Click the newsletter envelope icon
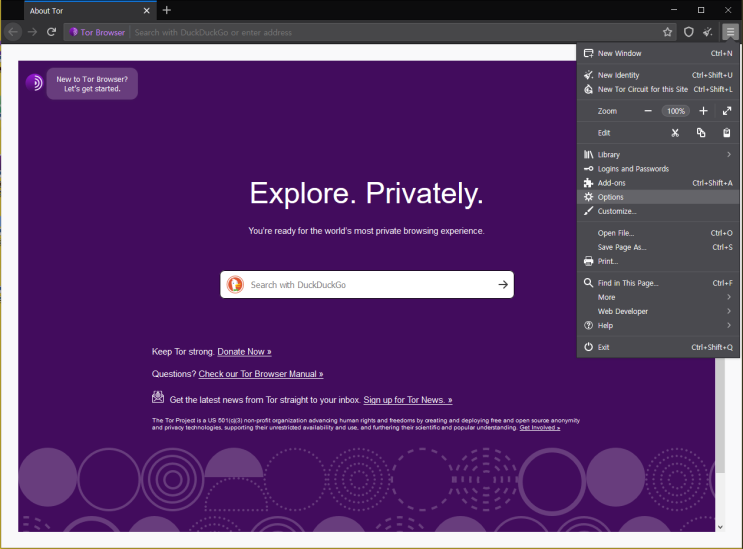 (x=158, y=397)
